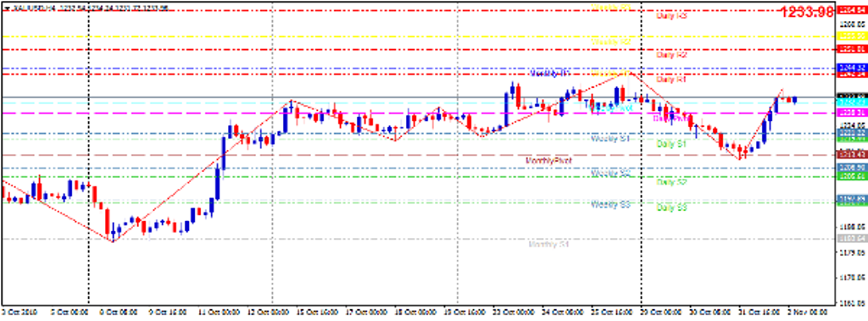Click the Weekly S1 support label
Viewport: 868px width, 321px height.
pos(611,138)
